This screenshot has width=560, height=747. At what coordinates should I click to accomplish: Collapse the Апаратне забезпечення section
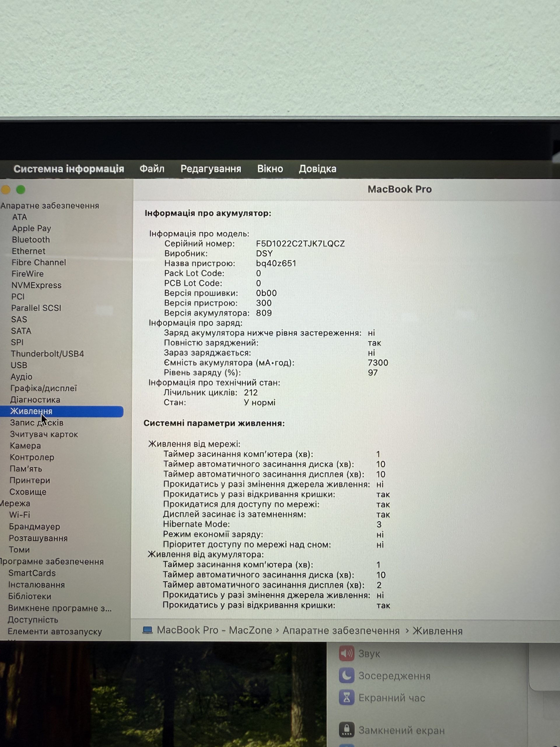tap(50, 206)
